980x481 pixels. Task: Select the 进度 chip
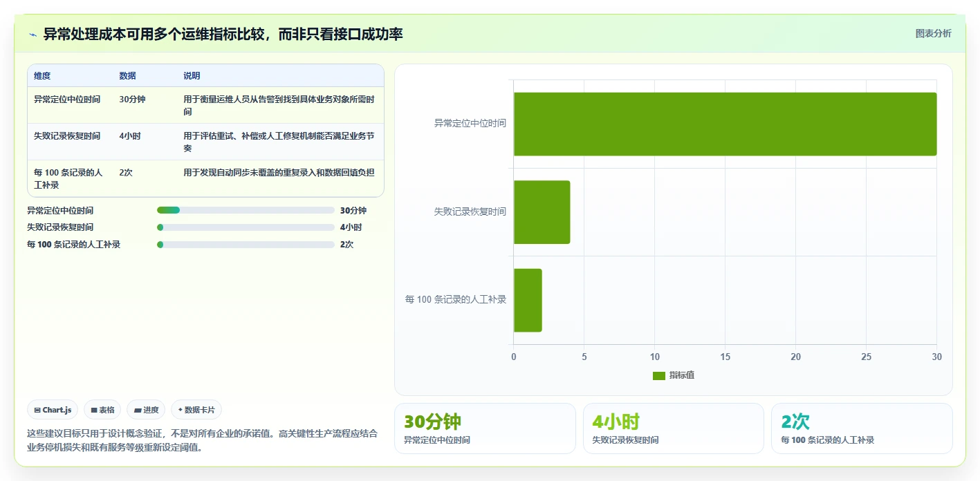click(x=146, y=410)
